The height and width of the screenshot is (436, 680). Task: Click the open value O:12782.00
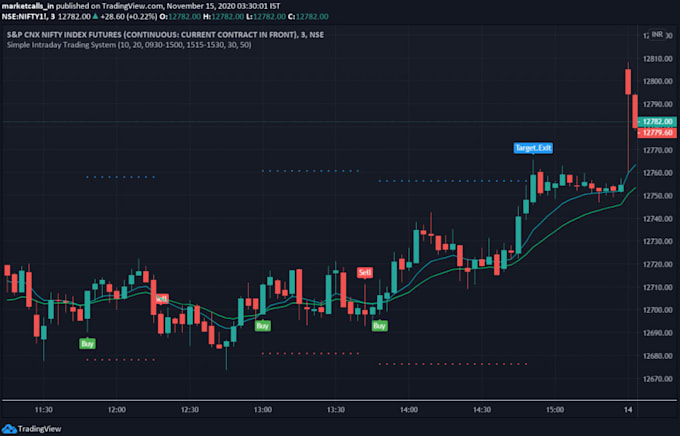point(180,16)
